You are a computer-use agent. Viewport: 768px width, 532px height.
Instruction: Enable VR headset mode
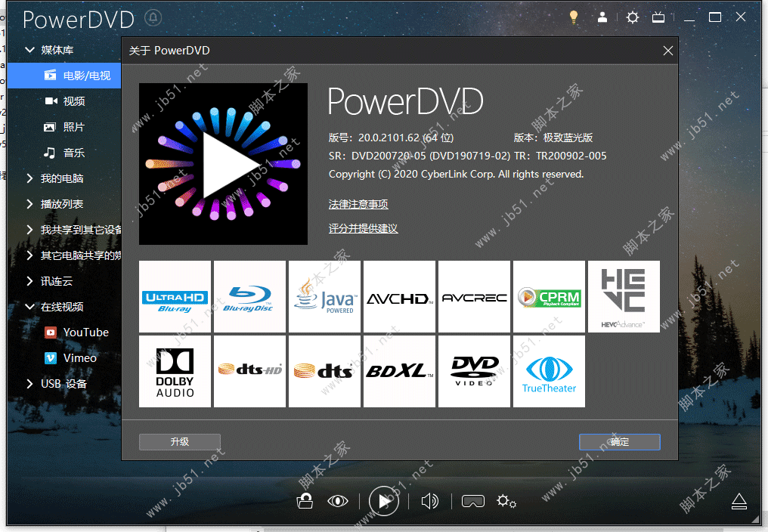(x=472, y=501)
